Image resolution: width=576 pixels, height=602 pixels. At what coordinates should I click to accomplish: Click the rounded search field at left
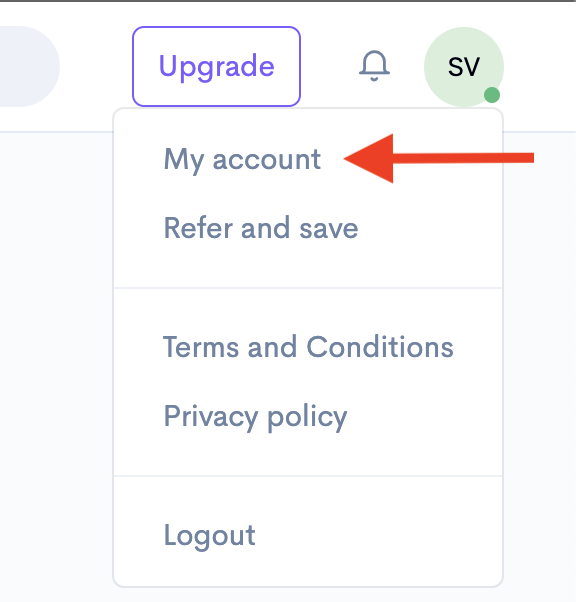click(x=30, y=66)
